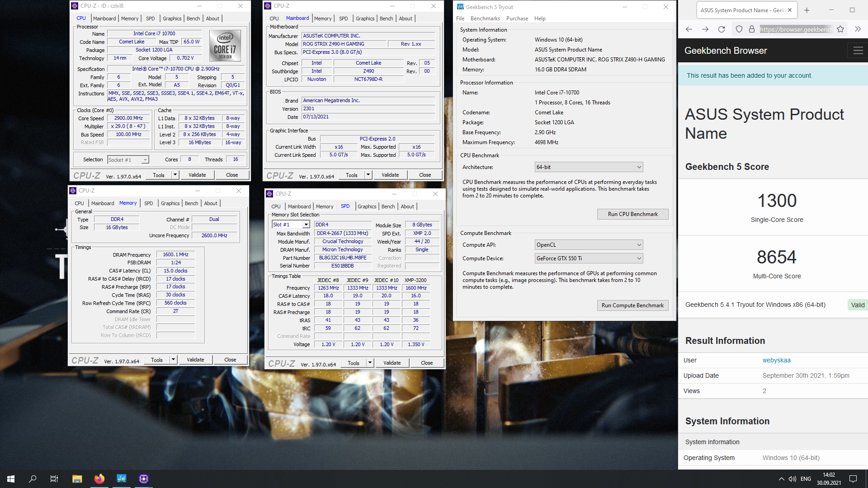Reload the Geekbench Browser page

722,29
